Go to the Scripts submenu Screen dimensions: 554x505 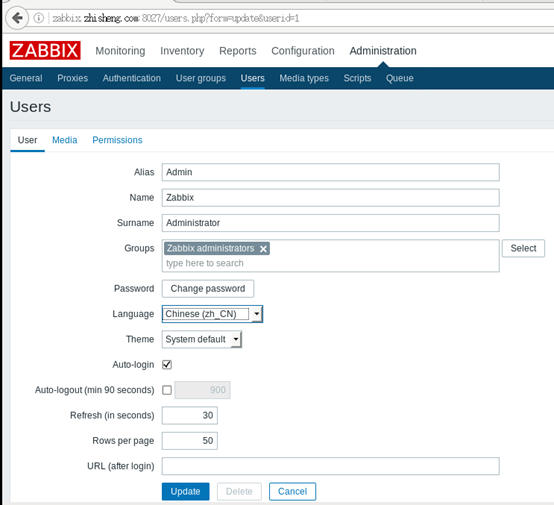[357, 78]
